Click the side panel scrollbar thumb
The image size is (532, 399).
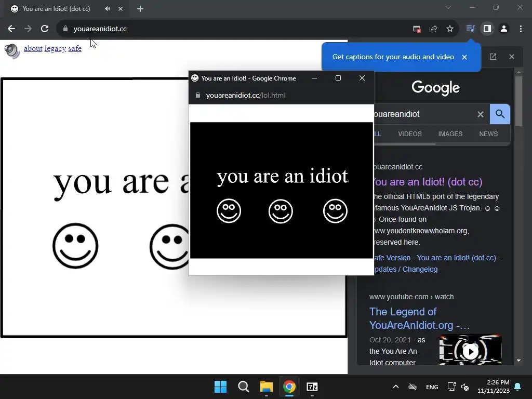[x=518, y=101]
